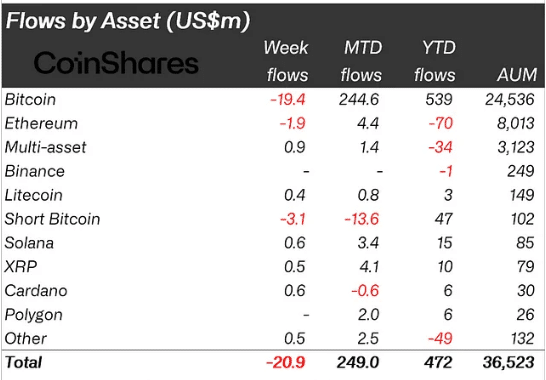Click the Total row label

click(24, 362)
